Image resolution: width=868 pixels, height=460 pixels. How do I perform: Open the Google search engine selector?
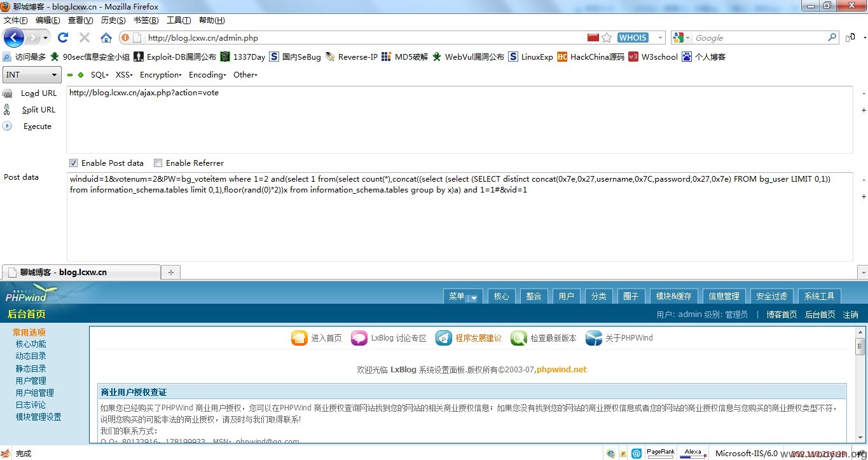[682, 38]
